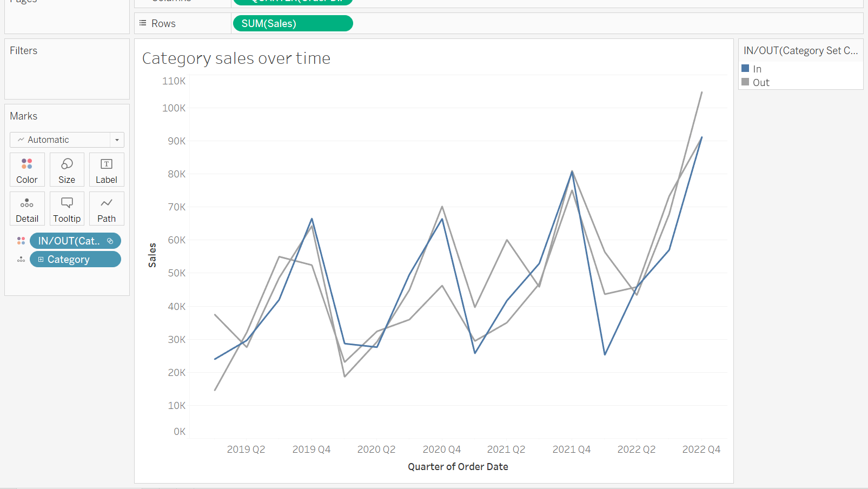Click the Quarter of Order Date axis title
This screenshot has height=489, width=868.
click(458, 467)
